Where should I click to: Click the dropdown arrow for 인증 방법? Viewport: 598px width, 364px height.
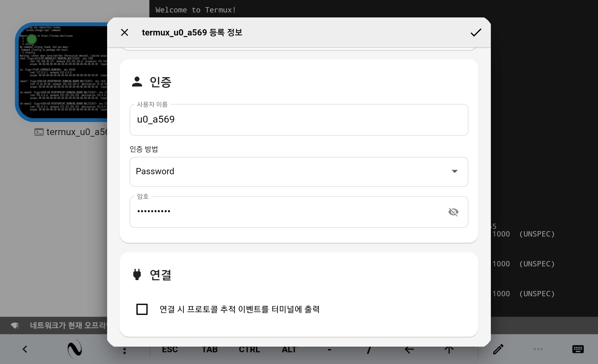[x=454, y=171]
